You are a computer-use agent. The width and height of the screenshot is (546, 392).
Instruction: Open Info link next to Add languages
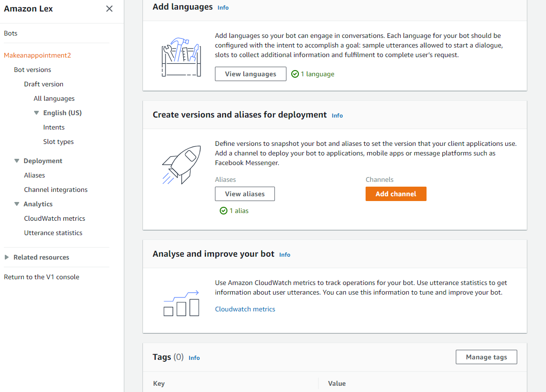pos(223,8)
